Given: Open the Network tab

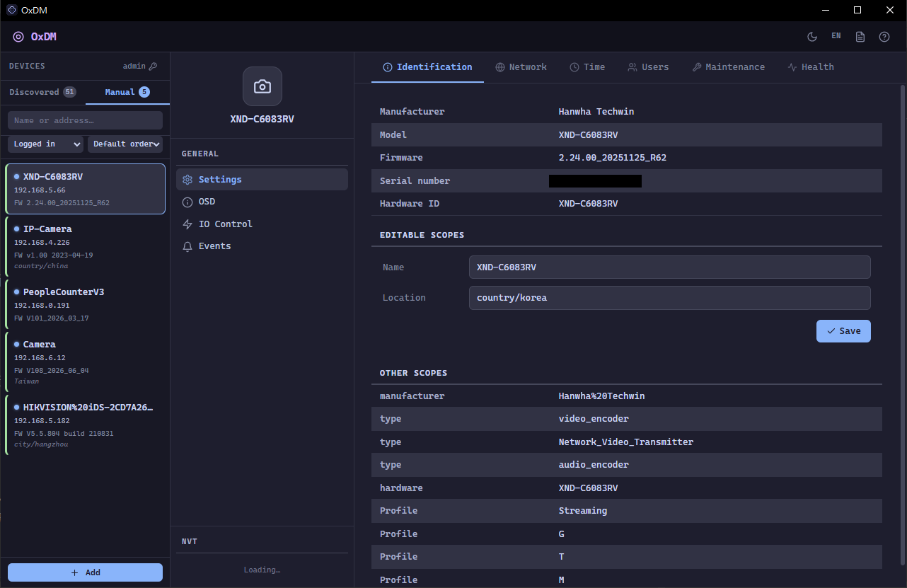Looking at the screenshot, I should (521, 67).
